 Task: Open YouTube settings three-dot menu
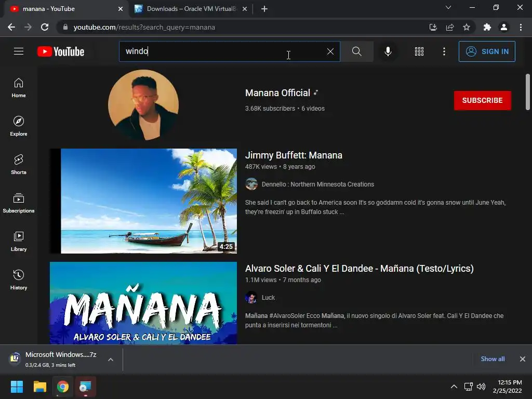tap(444, 51)
